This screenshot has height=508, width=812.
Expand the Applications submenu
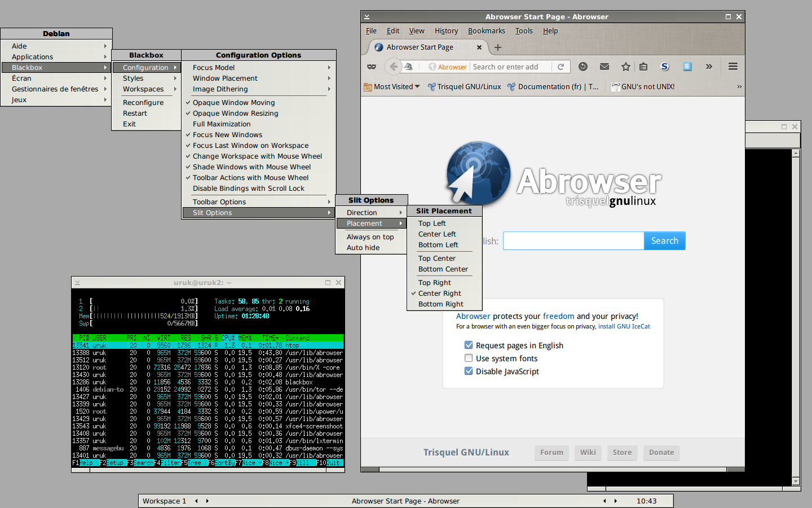click(x=56, y=57)
